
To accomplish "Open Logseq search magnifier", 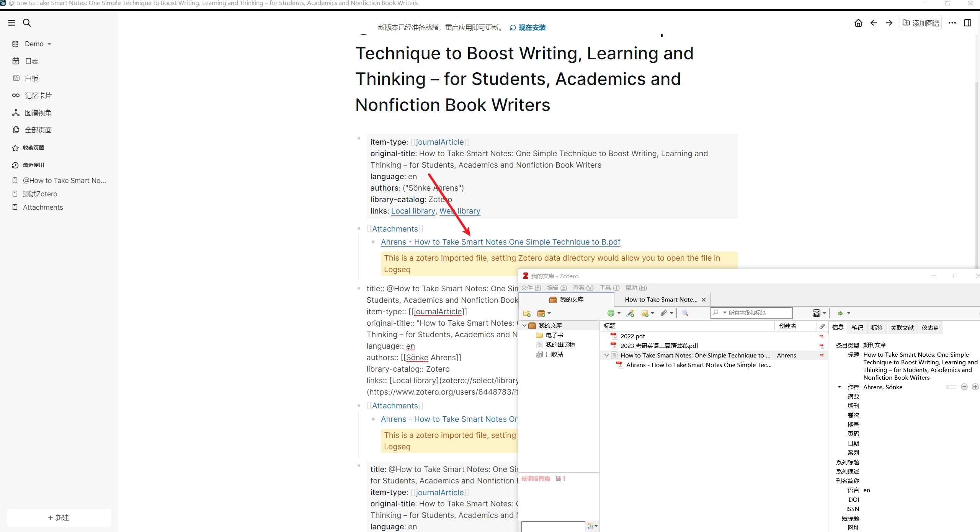I will click(27, 23).
